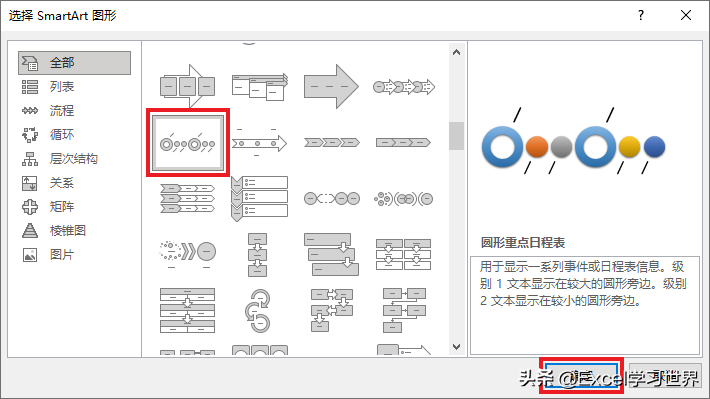
Task: Open dialog help with question mark
Action: coord(641,15)
